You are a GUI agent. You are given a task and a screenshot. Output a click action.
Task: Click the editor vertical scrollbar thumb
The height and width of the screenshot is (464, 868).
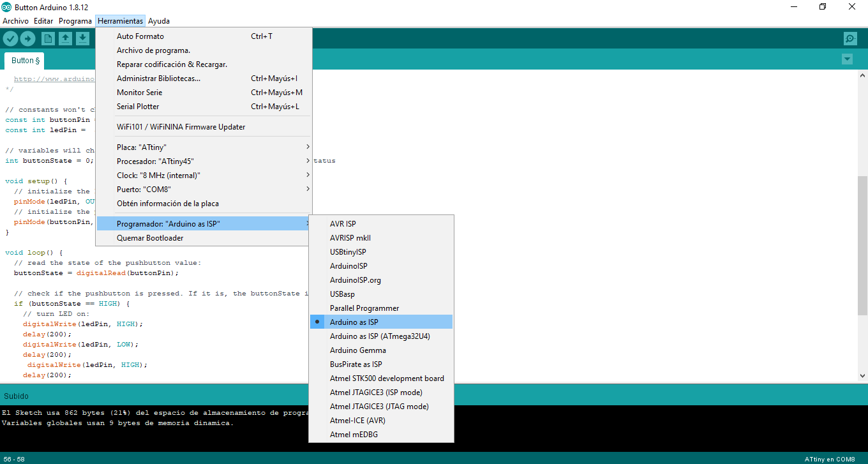pos(862,246)
